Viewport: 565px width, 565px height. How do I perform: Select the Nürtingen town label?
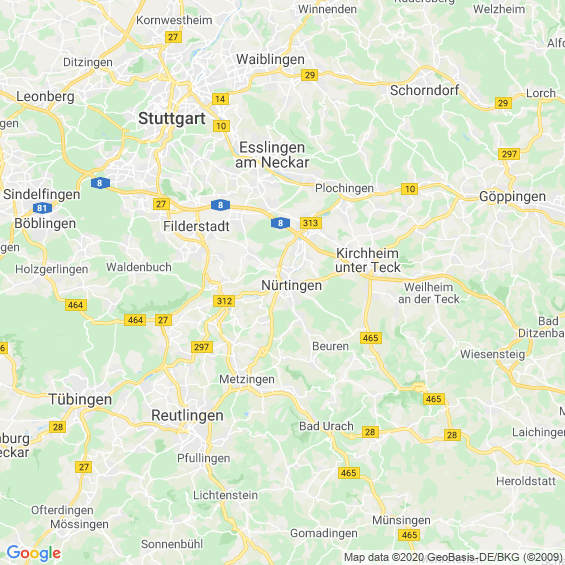292,285
